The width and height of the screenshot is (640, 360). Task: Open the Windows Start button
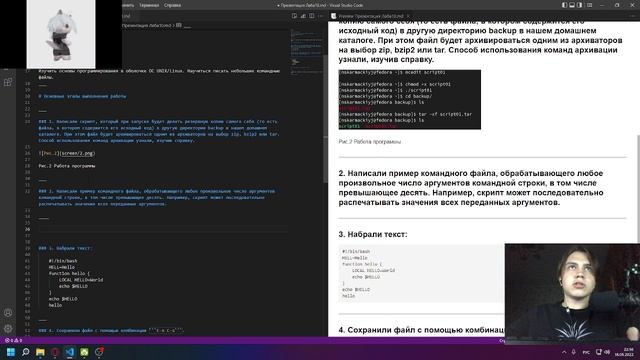pyautogui.click(x=11, y=352)
